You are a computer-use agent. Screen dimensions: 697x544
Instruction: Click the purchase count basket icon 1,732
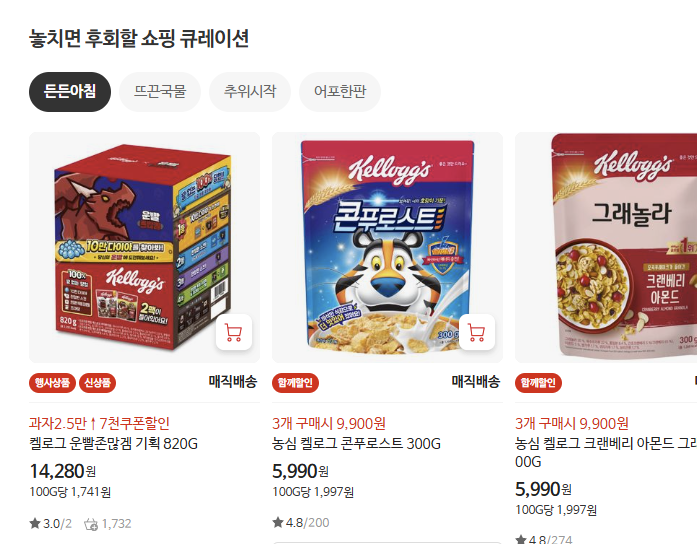[x=91, y=524]
